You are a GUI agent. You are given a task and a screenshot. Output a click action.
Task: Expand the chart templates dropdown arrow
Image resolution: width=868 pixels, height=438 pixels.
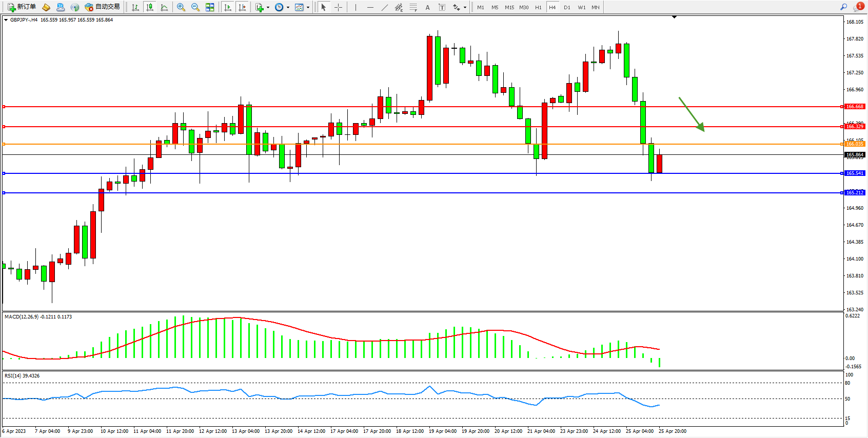308,7
